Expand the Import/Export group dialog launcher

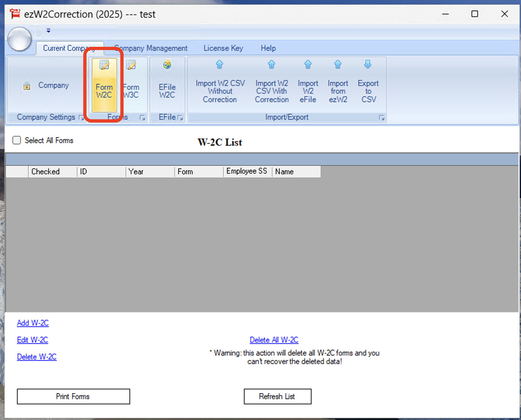click(x=382, y=118)
